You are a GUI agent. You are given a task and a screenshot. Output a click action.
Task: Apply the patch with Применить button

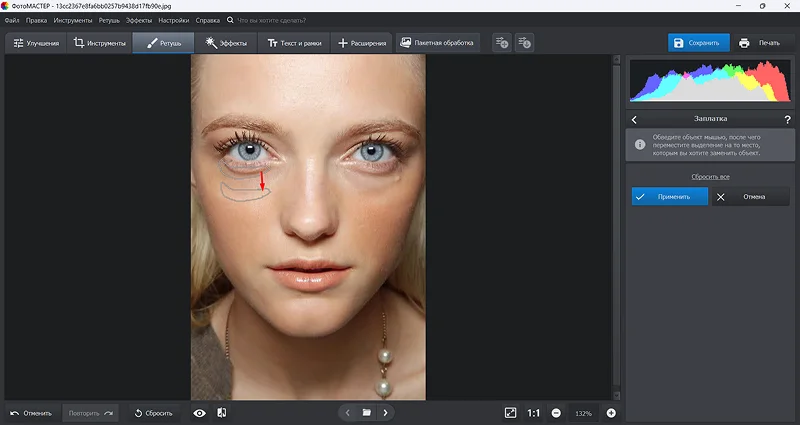click(x=669, y=196)
